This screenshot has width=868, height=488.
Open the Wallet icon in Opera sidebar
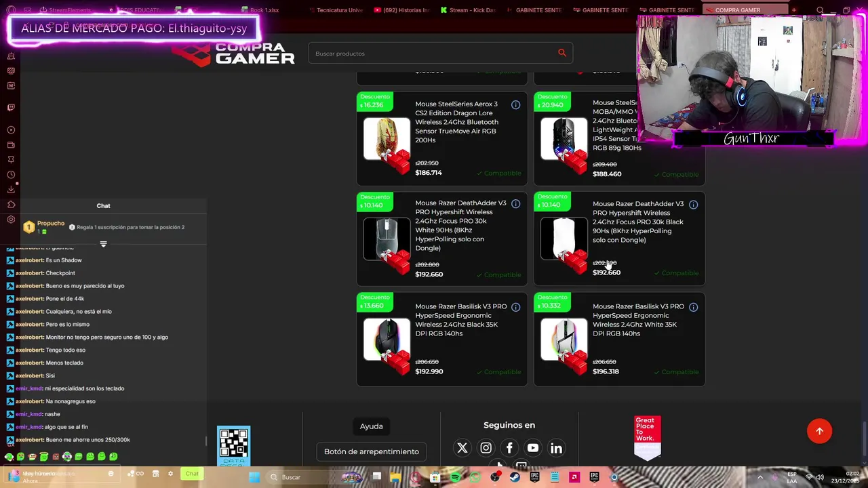(x=11, y=145)
